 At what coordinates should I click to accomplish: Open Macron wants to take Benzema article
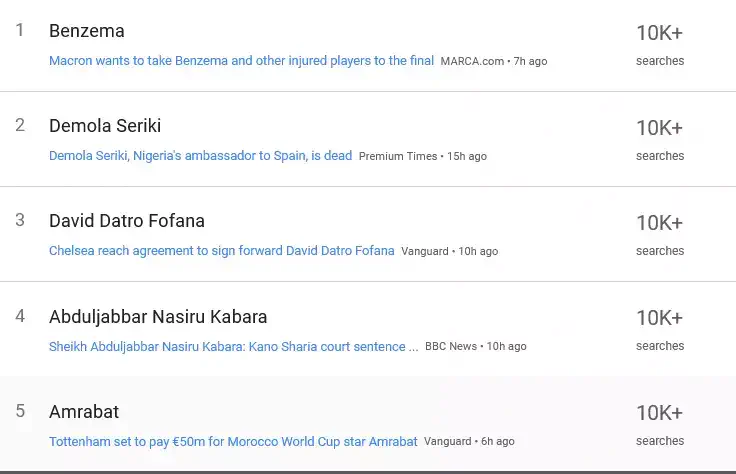(x=241, y=61)
